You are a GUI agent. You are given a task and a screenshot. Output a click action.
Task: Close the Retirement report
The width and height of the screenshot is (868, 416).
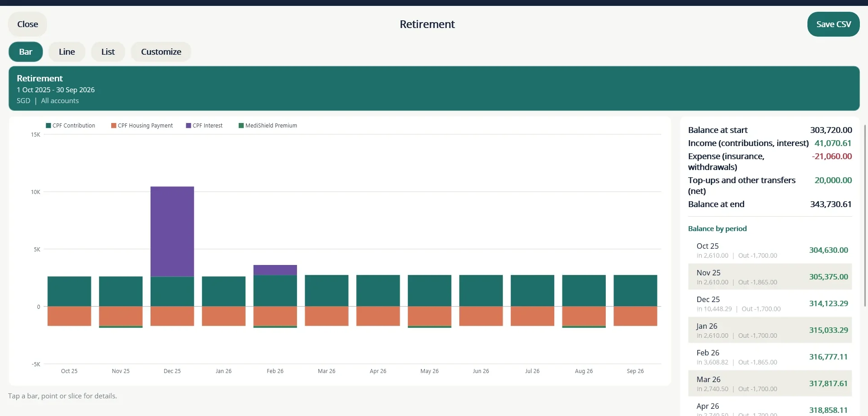pyautogui.click(x=28, y=24)
